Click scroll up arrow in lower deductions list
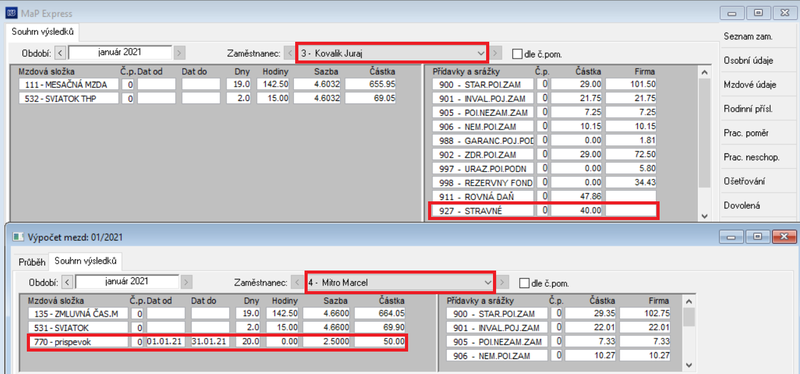This screenshot has width=800, height=374. point(689,302)
